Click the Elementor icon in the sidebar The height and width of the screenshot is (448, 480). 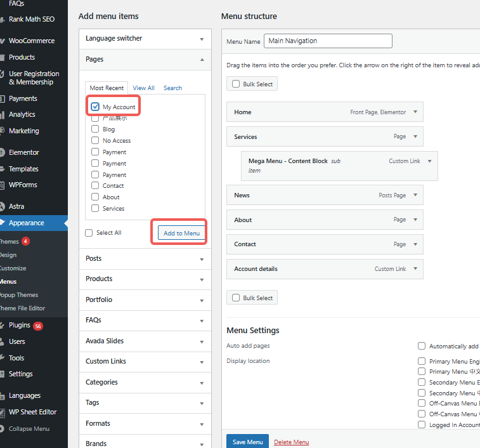pyautogui.click(x=2, y=152)
